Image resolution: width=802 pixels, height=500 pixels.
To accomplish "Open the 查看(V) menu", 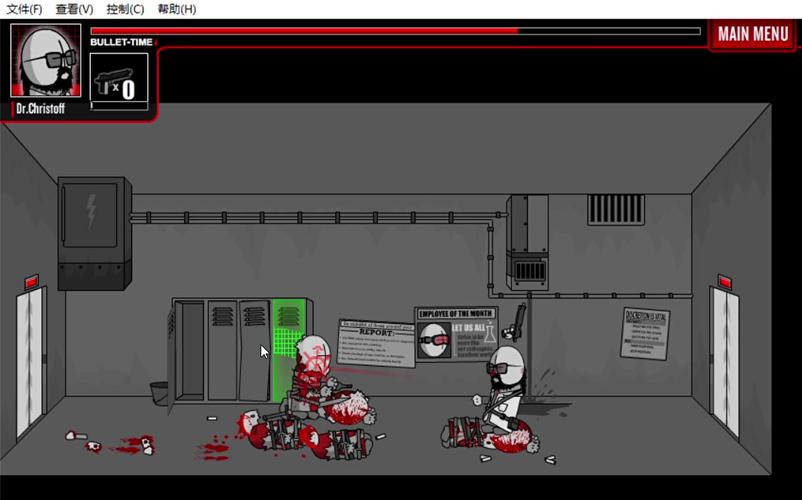I will pyautogui.click(x=74, y=9).
